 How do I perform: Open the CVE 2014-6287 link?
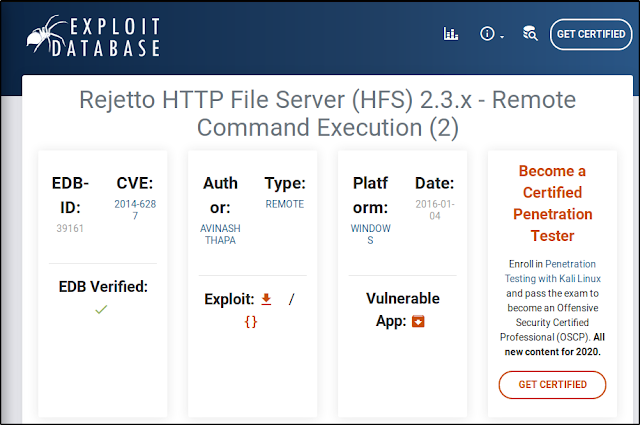136,211
